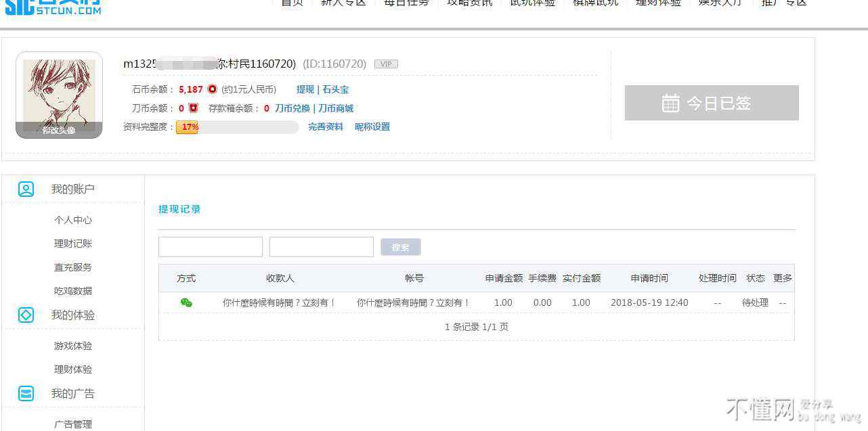The image size is (868, 431).
Task: Select 我的体验 section heading
Action: (73, 315)
